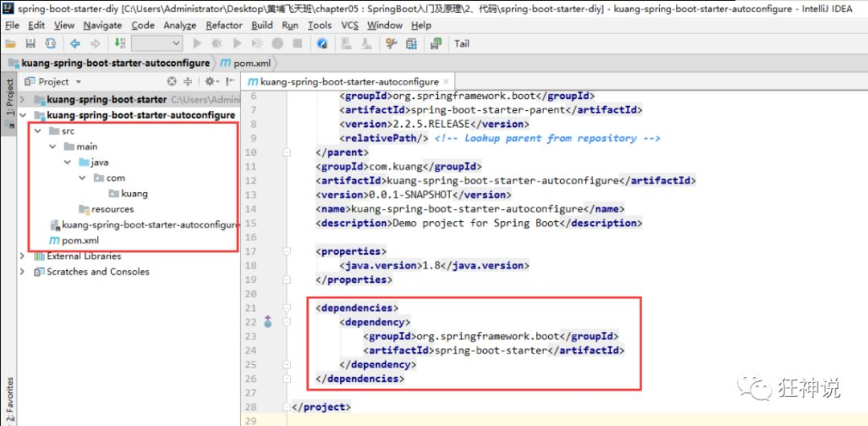
Task: Click the Run play icon
Action: [197, 43]
